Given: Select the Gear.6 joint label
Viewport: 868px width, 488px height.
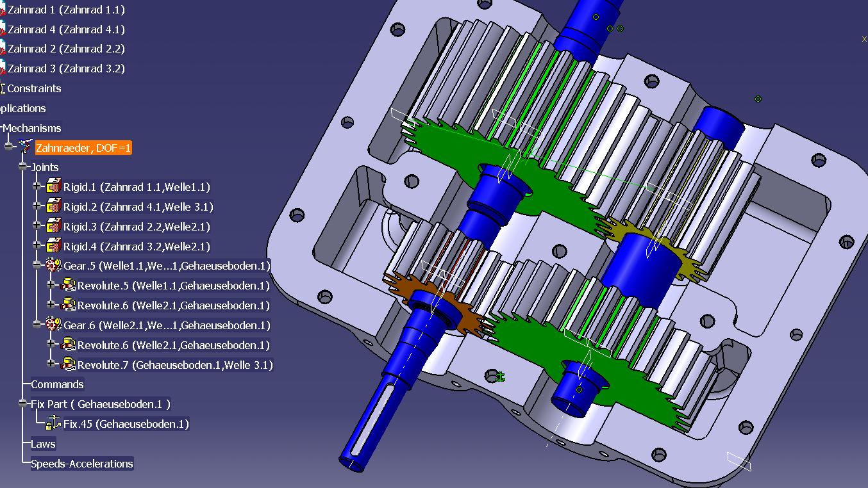Looking at the screenshot, I should click(167, 325).
